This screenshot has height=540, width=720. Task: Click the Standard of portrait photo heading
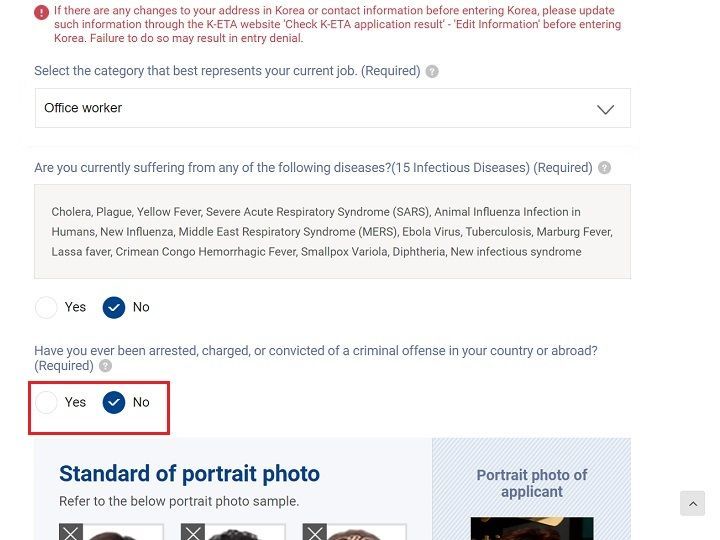pyautogui.click(x=189, y=474)
